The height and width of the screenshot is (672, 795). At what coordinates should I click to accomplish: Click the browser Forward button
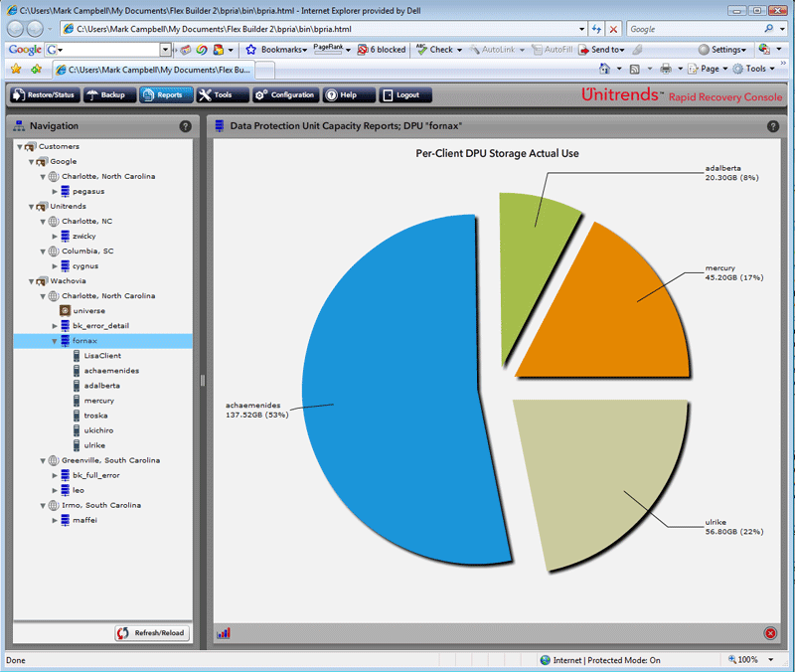(x=35, y=29)
